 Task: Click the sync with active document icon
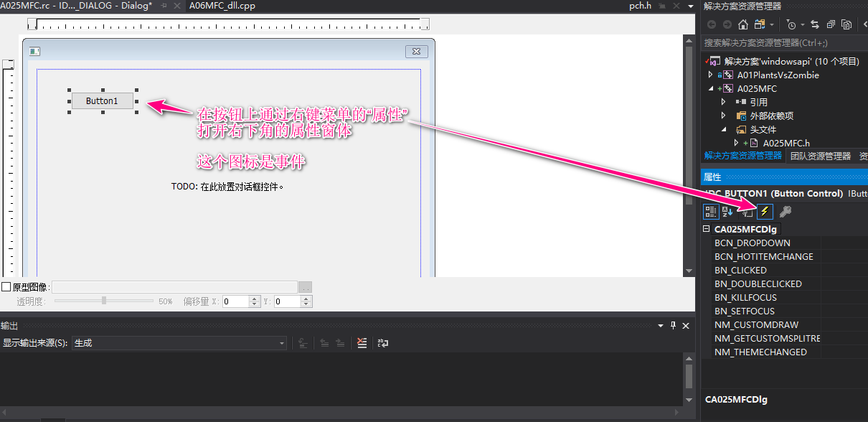pos(814,24)
